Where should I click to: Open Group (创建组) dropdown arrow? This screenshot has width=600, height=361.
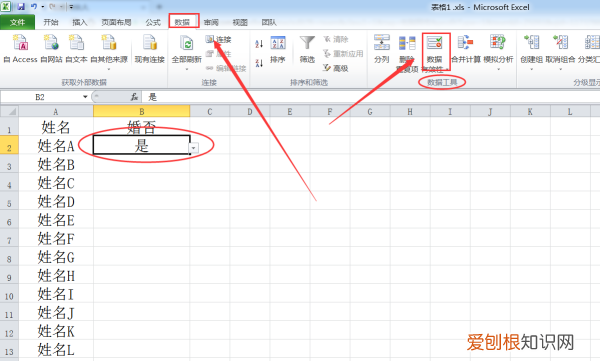pyautogui.click(x=532, y=69)
